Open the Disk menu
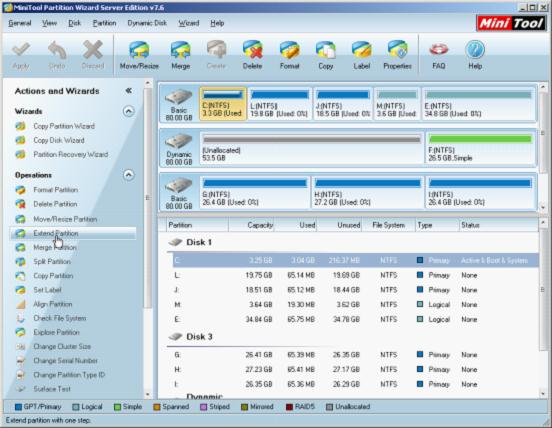This screenshot has width=552, height=428. click(x=74, y=23)
